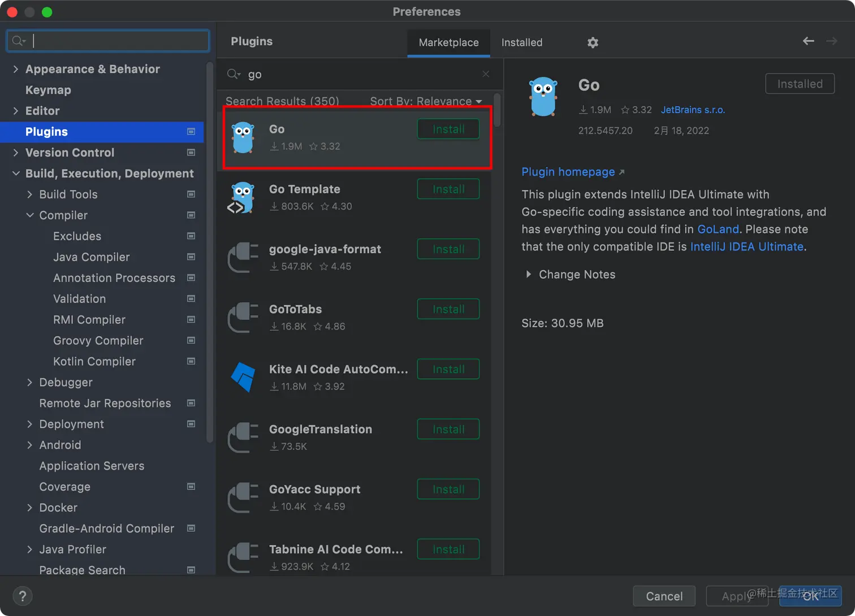Image resolution: width=855 pixels, height=616 pixels.
Task: Click project-level icon next to Coverage
Action: coord(191,487)
